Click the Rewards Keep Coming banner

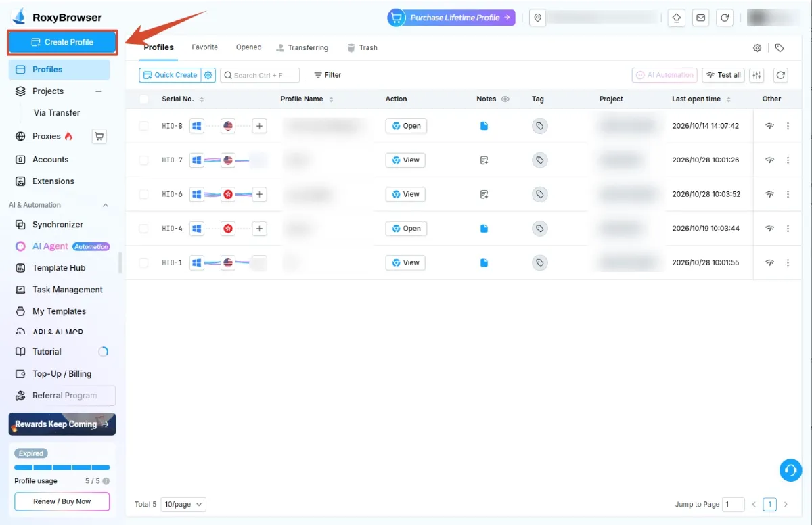[62, 424]
